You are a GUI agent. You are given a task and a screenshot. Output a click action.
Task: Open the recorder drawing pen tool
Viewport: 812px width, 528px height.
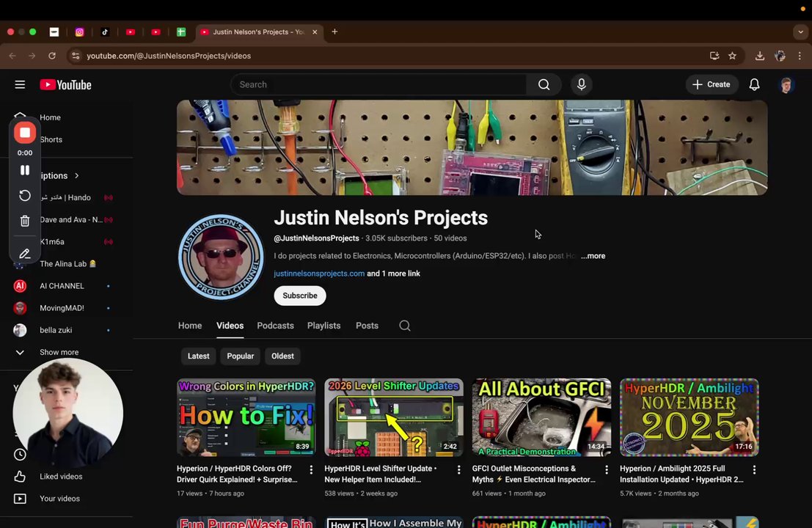[x=25, y=254]
